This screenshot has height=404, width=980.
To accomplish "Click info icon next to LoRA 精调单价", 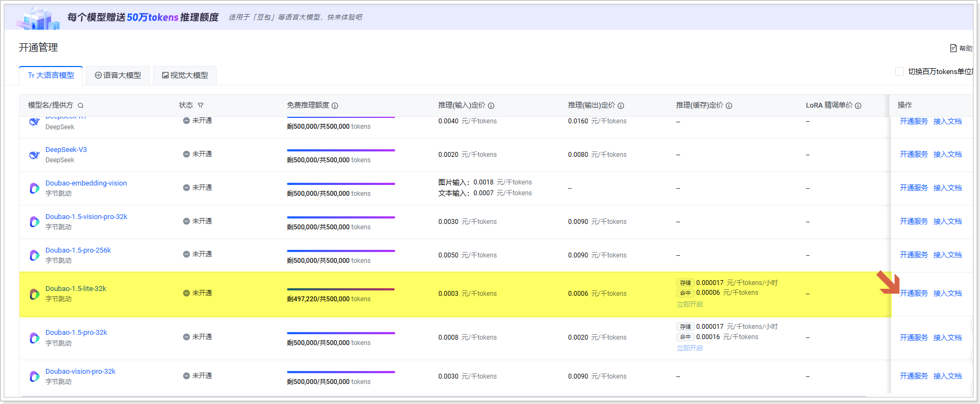I will (x=858, y=105).
